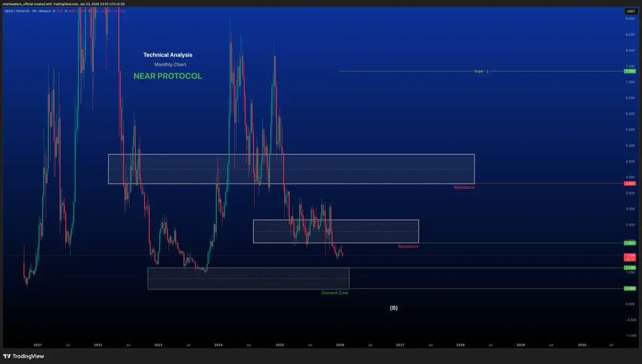The image size is (642, 364).
Task: Select the green 1.148 price tag
Action: pyautogui.click(x=630, y=268)
